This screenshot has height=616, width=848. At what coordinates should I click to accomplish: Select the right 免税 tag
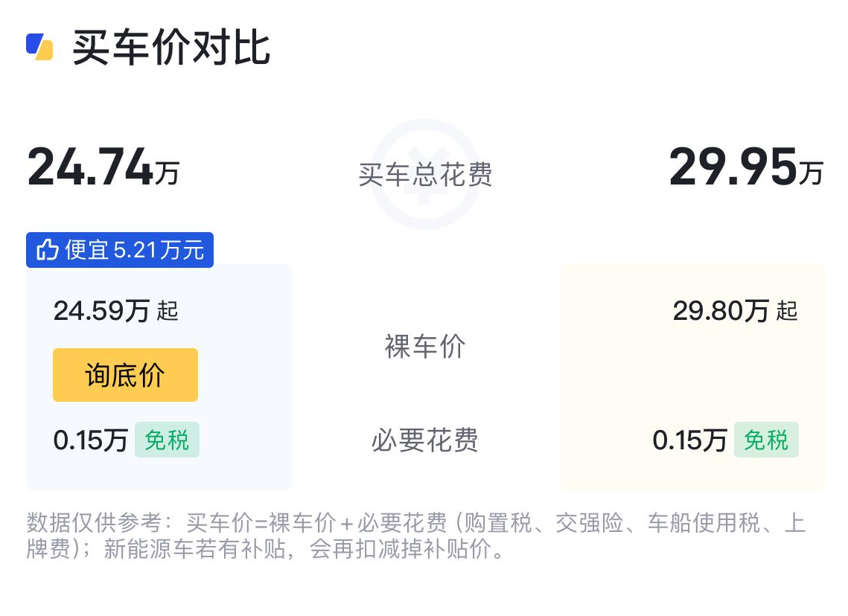[x=766, y=440]
